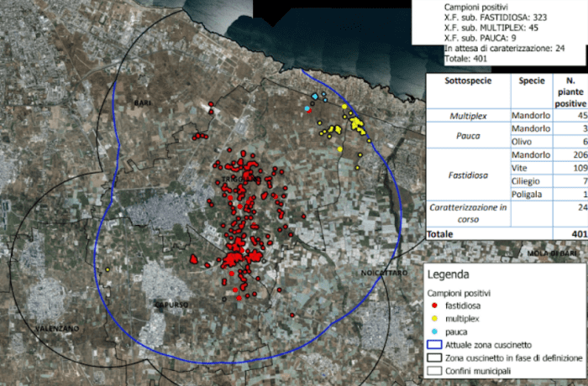Click the 'N. piante positive' table header
This screenshot has height=386, width=588.
[x=570, y=92]
